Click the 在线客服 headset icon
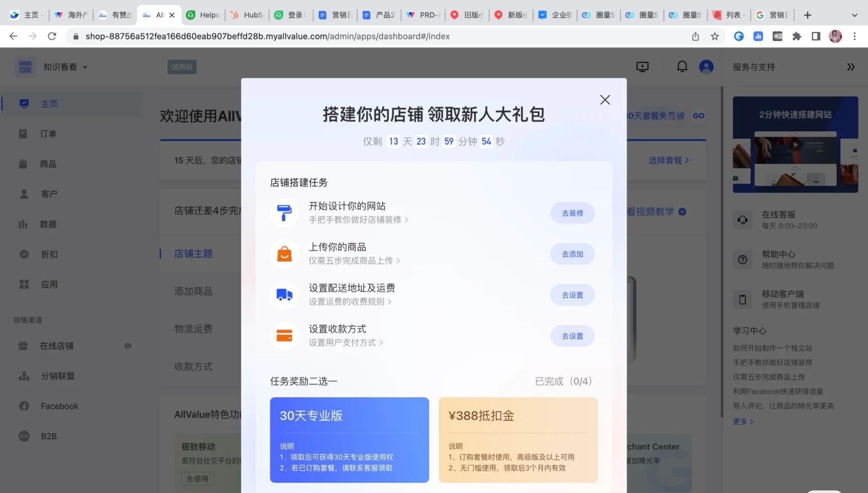The height and width of the screenshot is (493, 868). (x=742, y=220)
